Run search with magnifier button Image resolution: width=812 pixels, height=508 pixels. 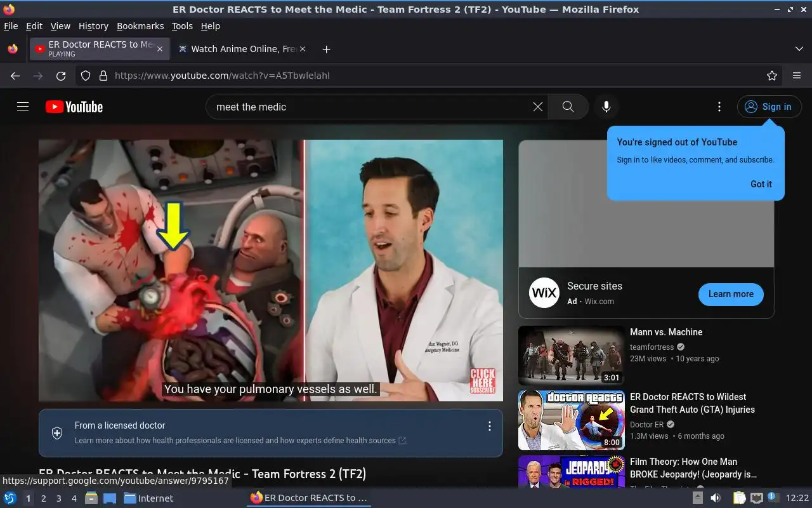[568, 107]
